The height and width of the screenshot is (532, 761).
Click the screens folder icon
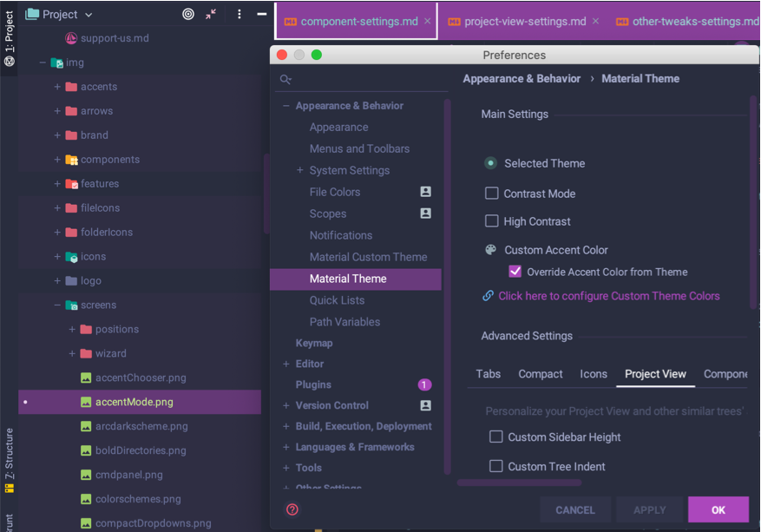click(71, 305)
